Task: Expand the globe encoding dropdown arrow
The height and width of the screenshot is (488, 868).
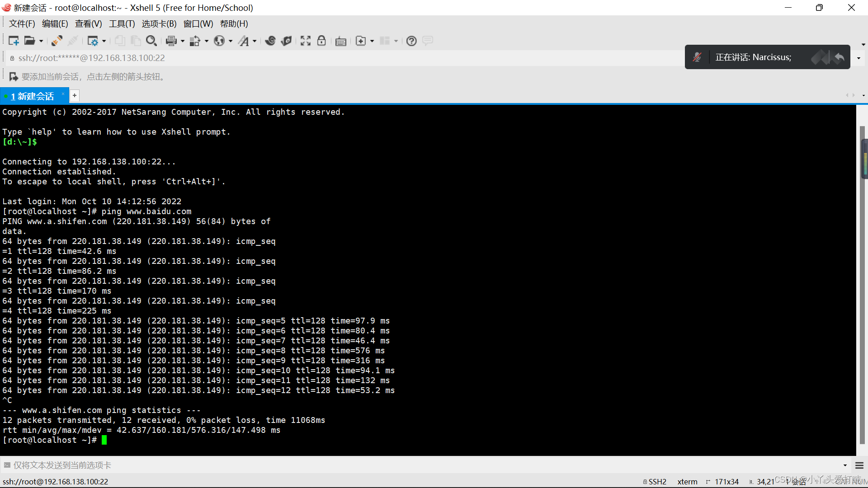Action: tap(231, 41)
